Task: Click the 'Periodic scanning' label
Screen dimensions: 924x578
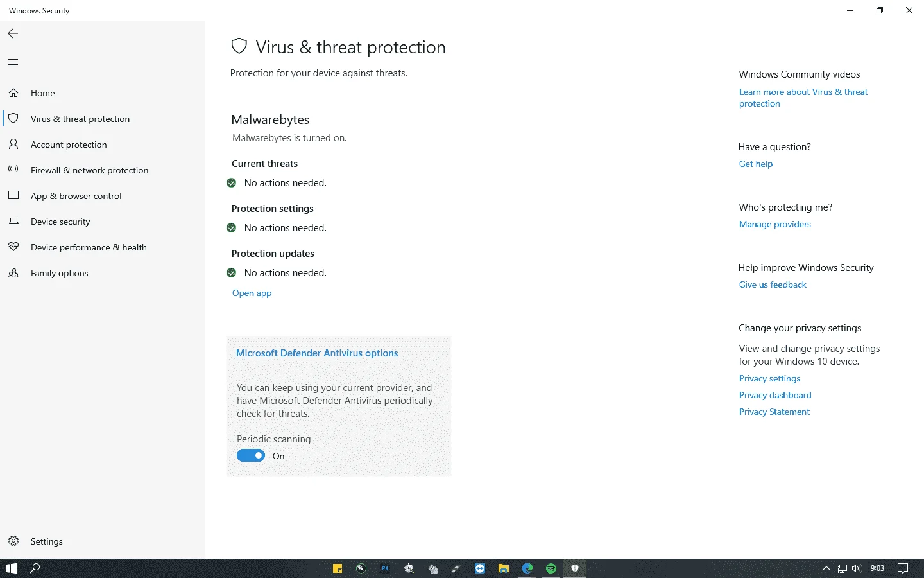Action: point(273,439)
